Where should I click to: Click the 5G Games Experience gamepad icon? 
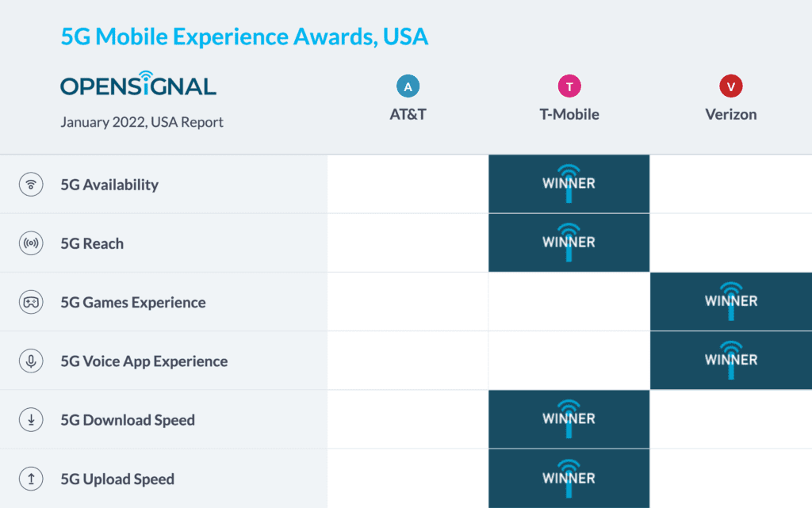31,302
